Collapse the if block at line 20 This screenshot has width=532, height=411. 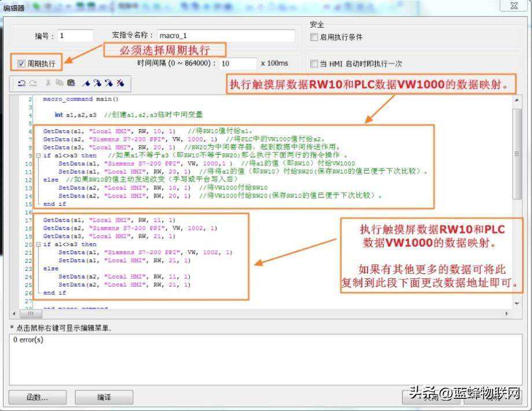38,244
